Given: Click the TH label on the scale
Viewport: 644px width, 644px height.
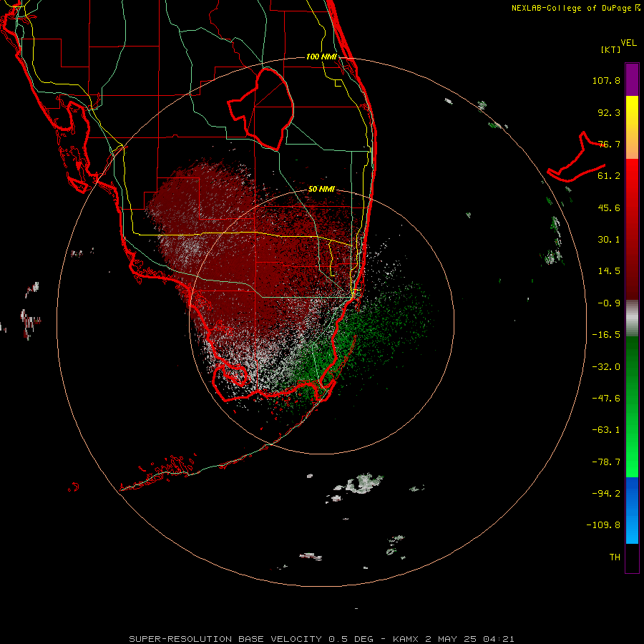Looking at the screenshot, I should pos(615,557).
